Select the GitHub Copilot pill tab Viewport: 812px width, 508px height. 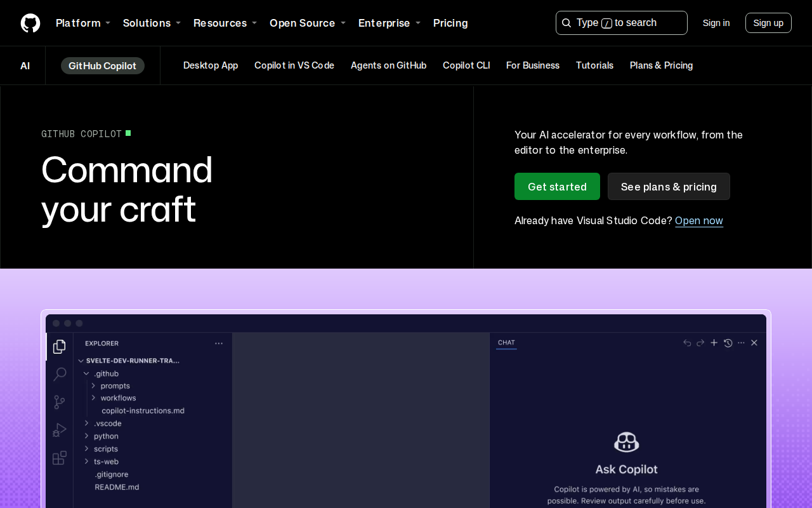pos(103,65)
